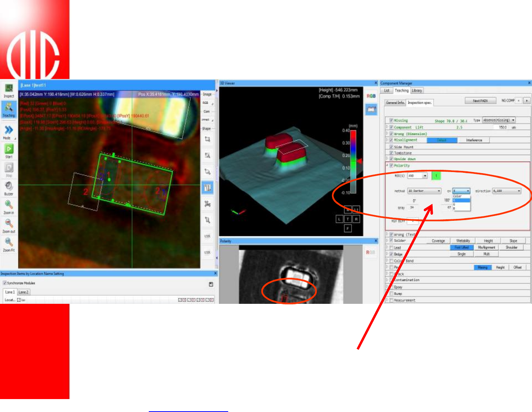The height and width of the screenshot is (412, 532).
Task: Toggle the Component Lift checkbox
Action: (x=391, y=127)
